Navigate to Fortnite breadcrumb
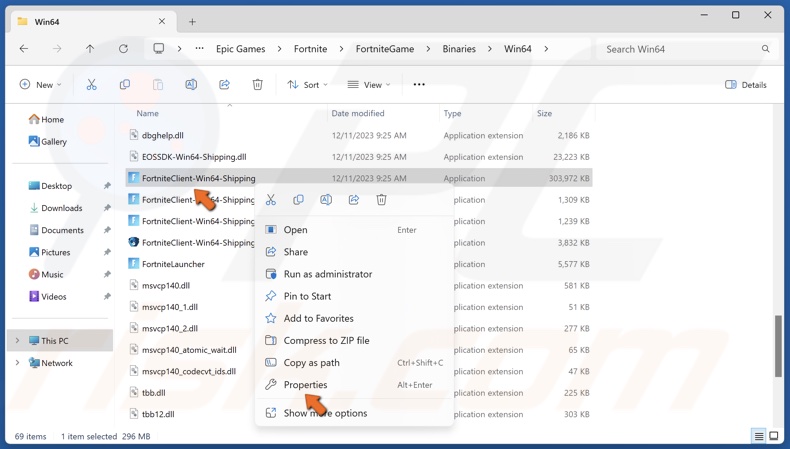 pos(310,49)
